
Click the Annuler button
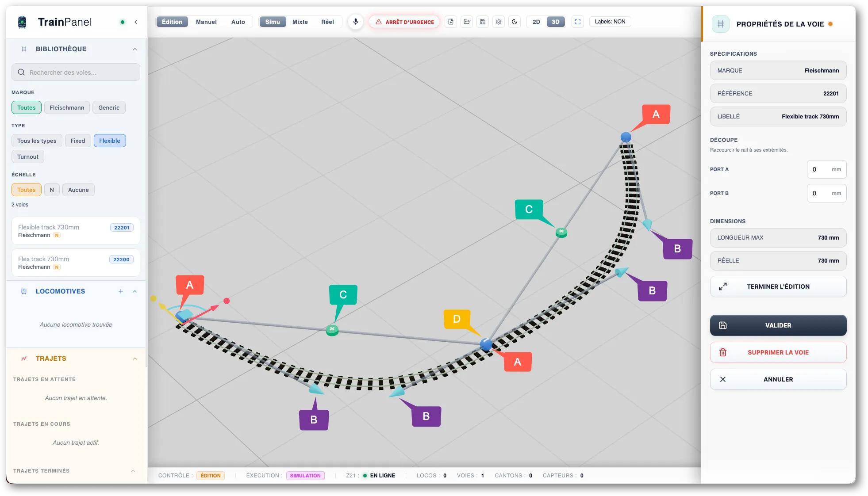coord(778,379)
